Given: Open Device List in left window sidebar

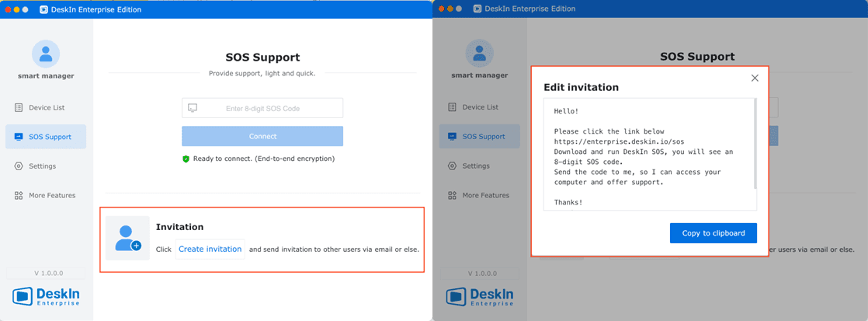Looking at the screenshot, I should click(46, 107).
